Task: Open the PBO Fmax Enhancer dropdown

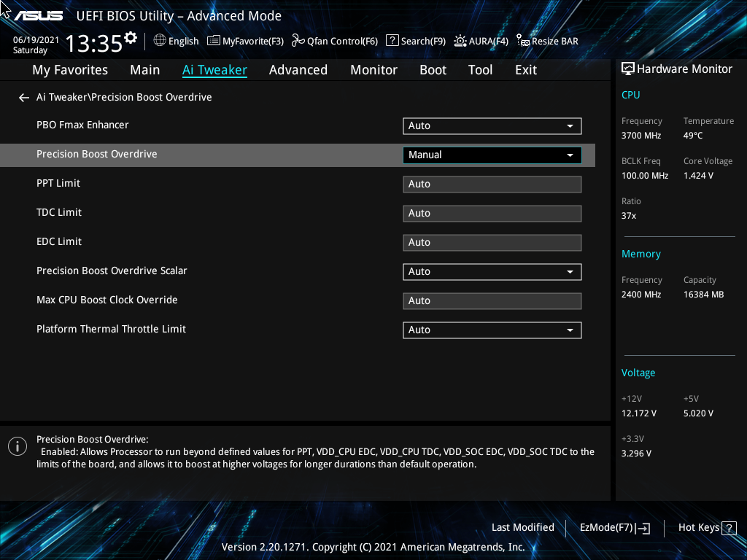Action: [x=492, y=125]
